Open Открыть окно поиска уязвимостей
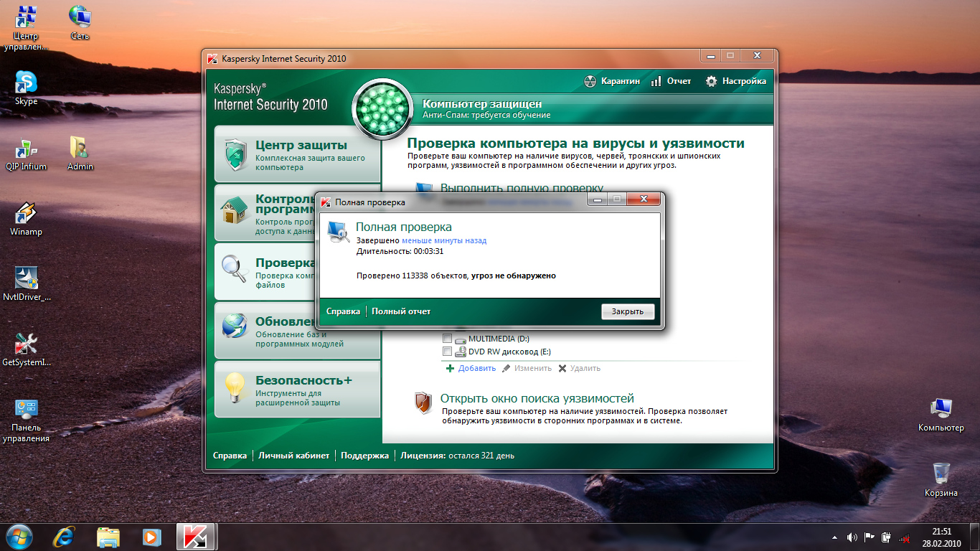The width and height of the screenshot is (980, 551). [x=537, y=398]
